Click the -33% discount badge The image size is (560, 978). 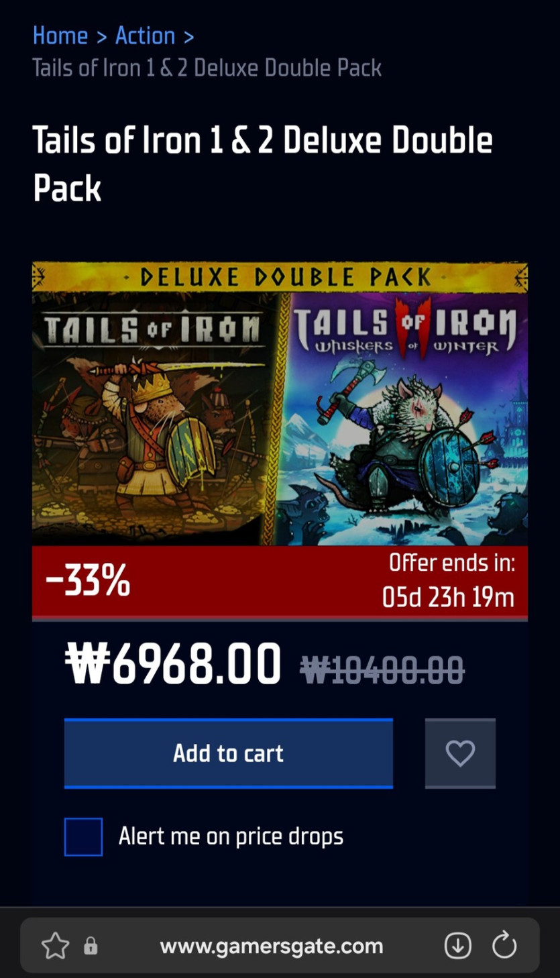(87, 581)
